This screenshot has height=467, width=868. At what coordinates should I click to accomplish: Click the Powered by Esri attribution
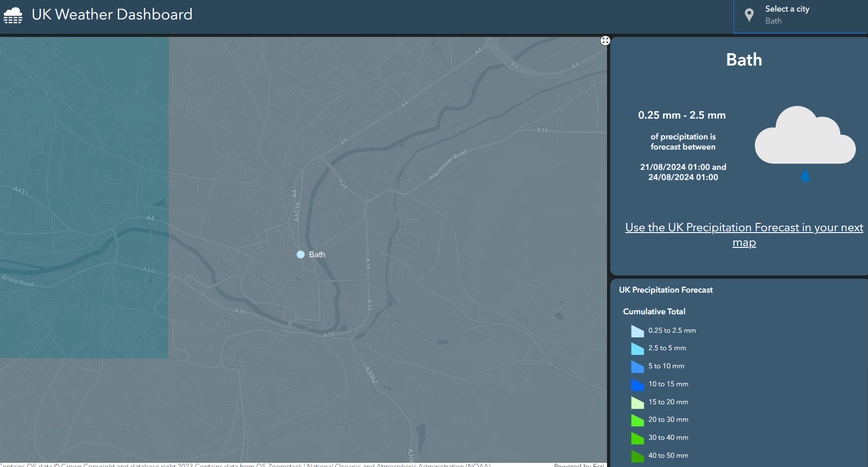[579, 465]
